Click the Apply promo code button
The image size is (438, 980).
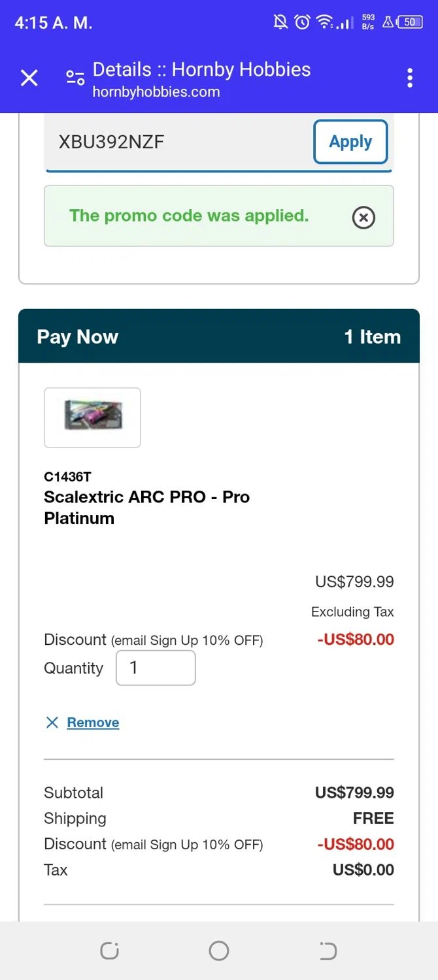point(350,142)
